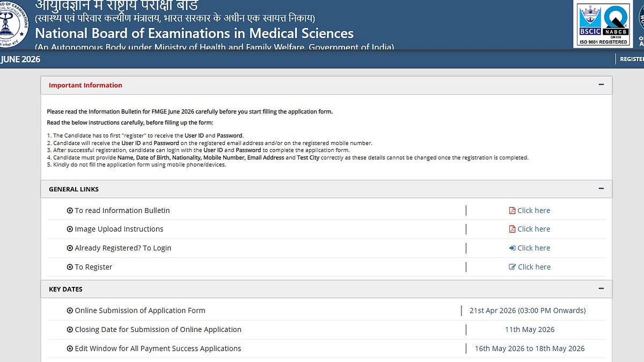
Task: Click 'Closing Date for Submission of Online Application'
Action: pos(158,330)
